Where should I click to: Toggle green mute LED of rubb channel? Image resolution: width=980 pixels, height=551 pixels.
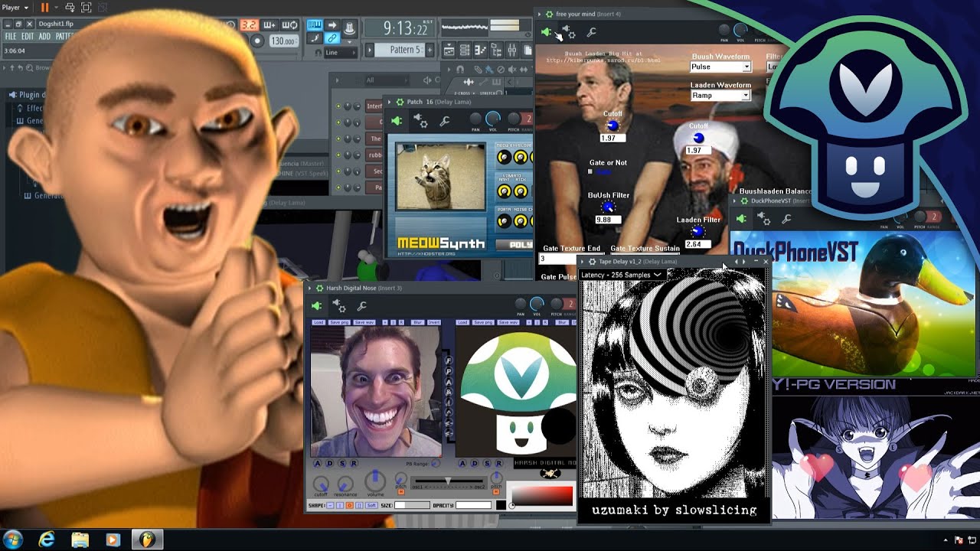click(338, 155)
